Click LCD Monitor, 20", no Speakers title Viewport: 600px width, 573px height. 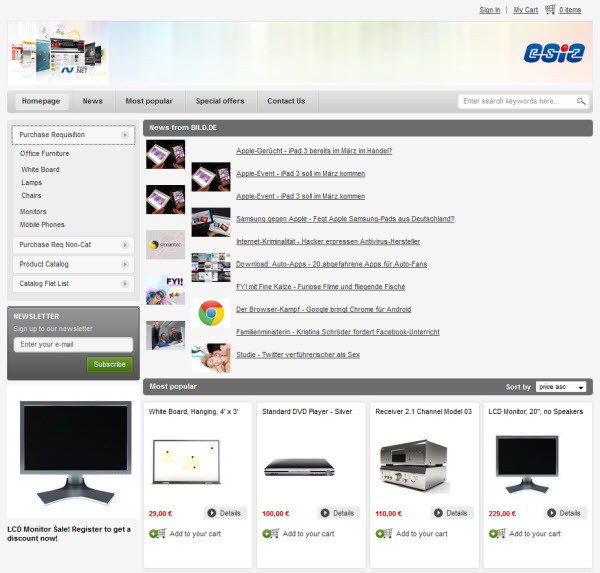[x=536, y=411]
